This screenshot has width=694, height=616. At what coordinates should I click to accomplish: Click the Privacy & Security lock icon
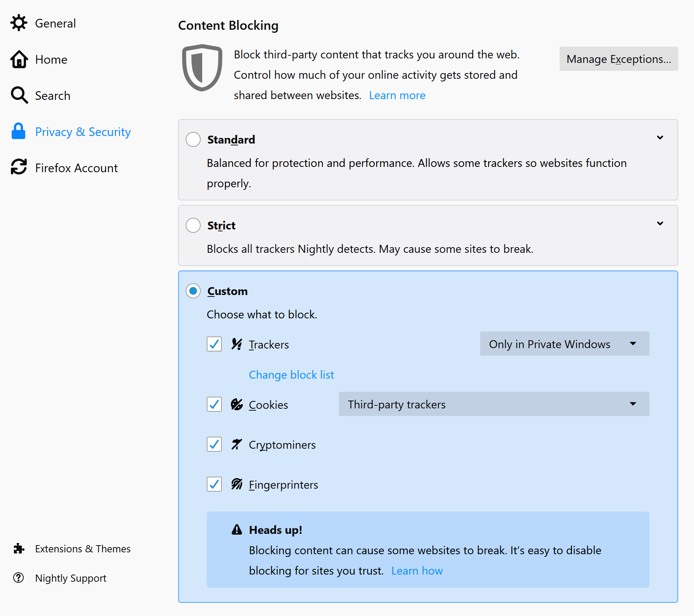point(18,131)
